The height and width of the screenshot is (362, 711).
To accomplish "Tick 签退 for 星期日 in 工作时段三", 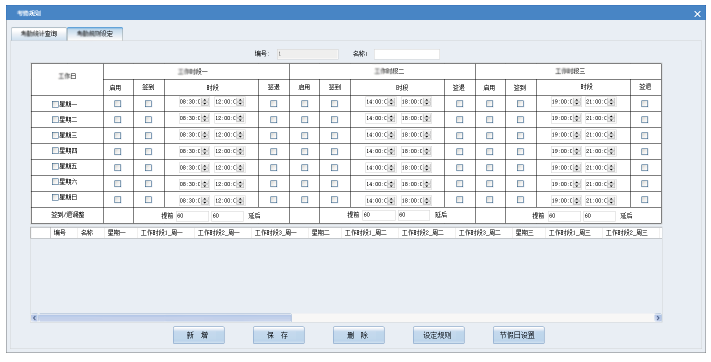I will [644, 200].
